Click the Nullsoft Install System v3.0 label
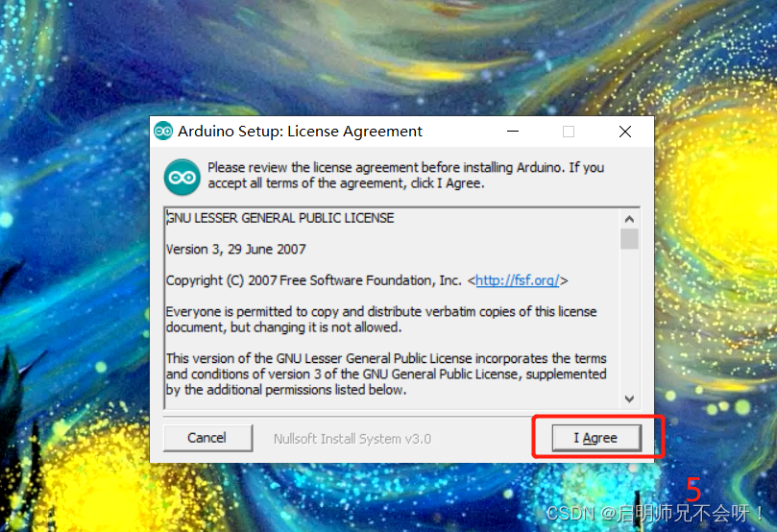Screen dimensions: 777x532 352,439
